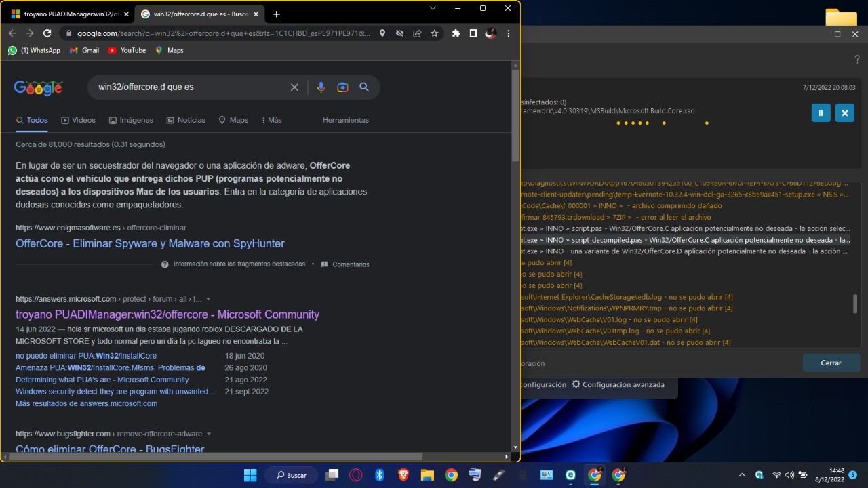Viewport: 868px width, 488px height.
Task: Click antivirus log list scrollbar
Action: 855,304
